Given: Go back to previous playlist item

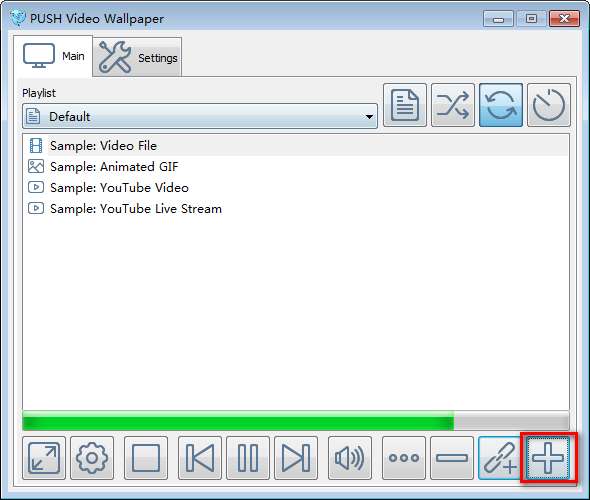Looking at the screenshot, I should click(200, 458).
